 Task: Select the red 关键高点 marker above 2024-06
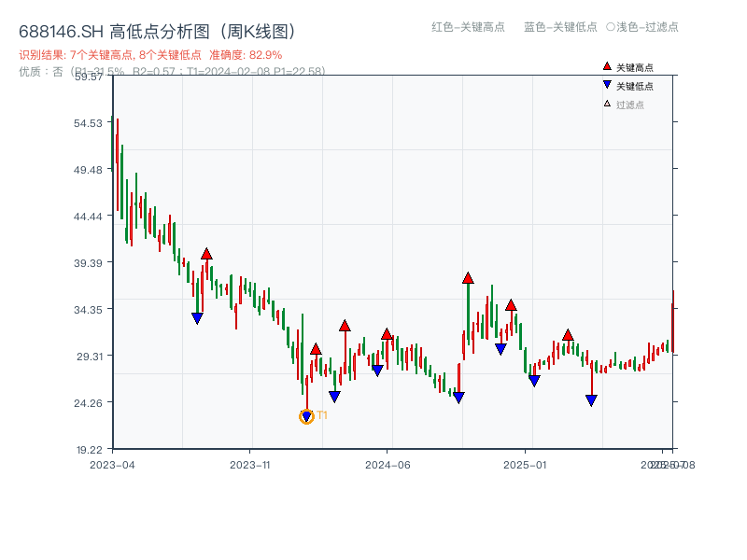tap(386, 333)
